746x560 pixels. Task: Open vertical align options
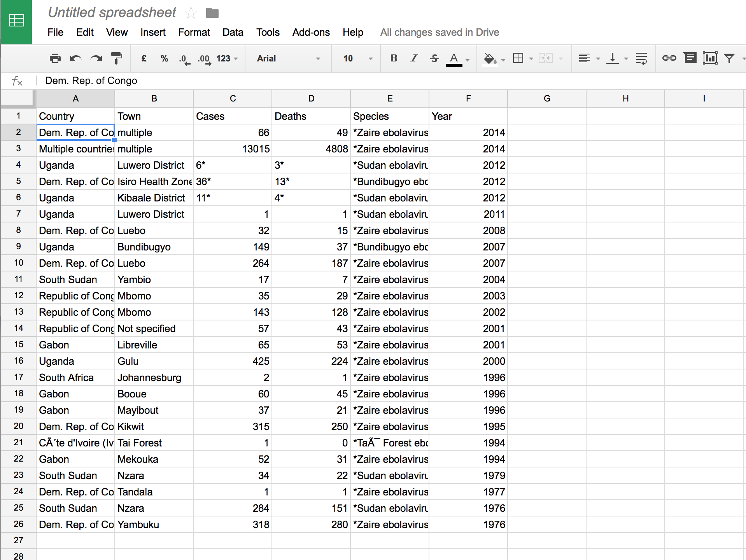point(613,58)
